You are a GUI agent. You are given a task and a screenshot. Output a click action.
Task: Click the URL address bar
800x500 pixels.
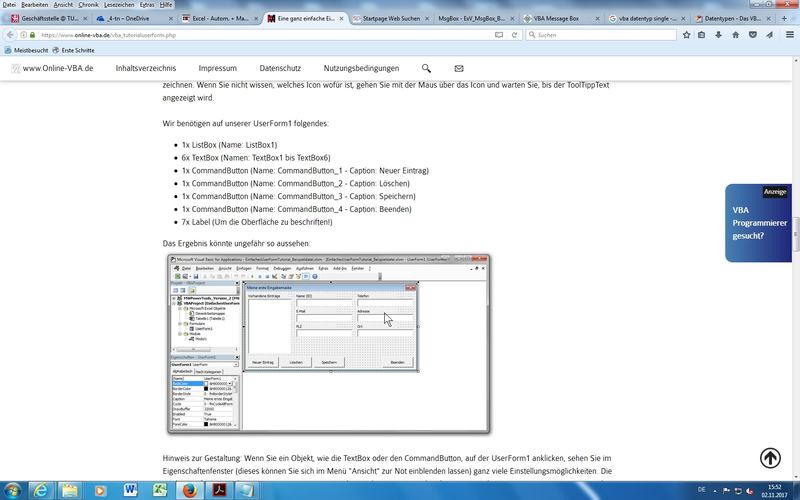pyautogui.click(x=265, y=35)
